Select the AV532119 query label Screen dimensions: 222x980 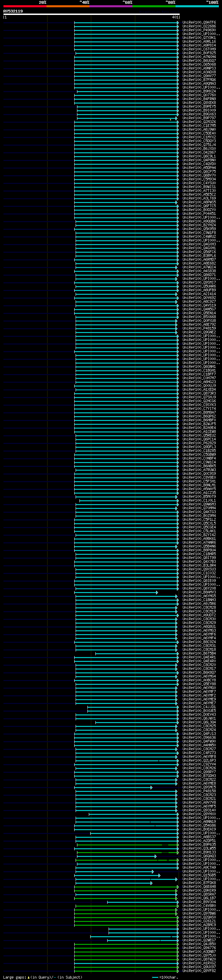click(x=13, y=11)
